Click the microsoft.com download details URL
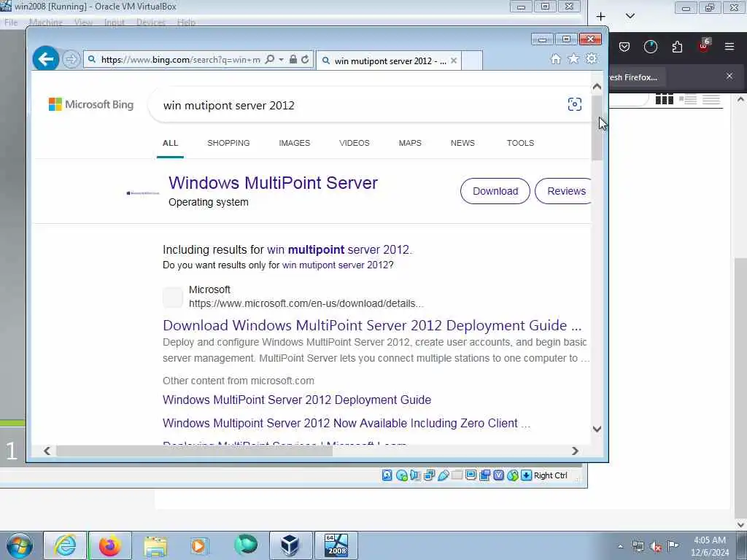The height and width of the screenshot is (560, 747). coord(306,303)
